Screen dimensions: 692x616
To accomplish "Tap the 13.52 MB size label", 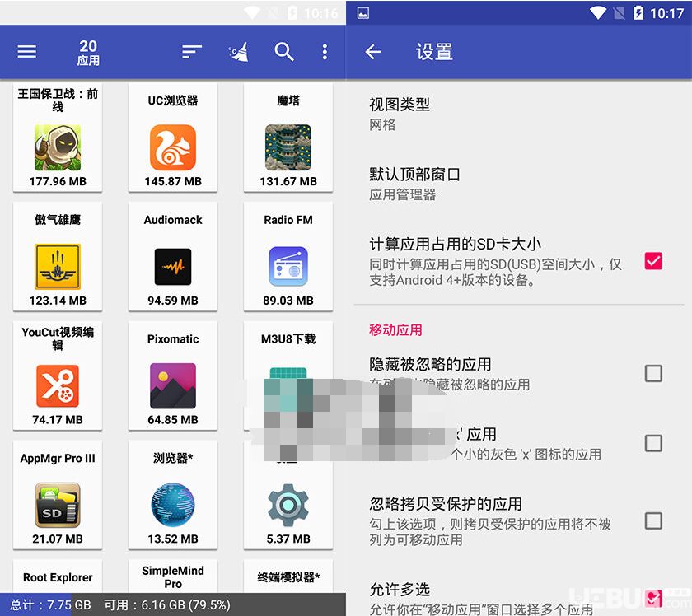I will pyautogui.click(x=173, y=539).
